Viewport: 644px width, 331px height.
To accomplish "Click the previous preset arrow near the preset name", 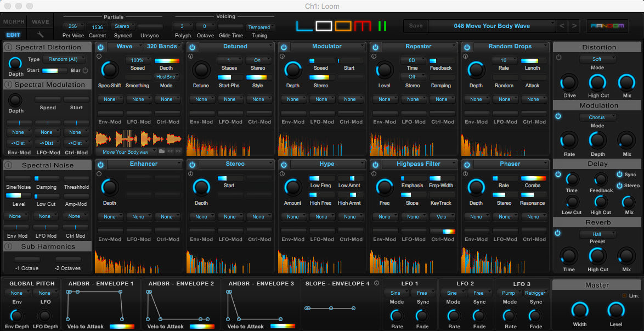I will pyautogui.click(x=562, y=26).
